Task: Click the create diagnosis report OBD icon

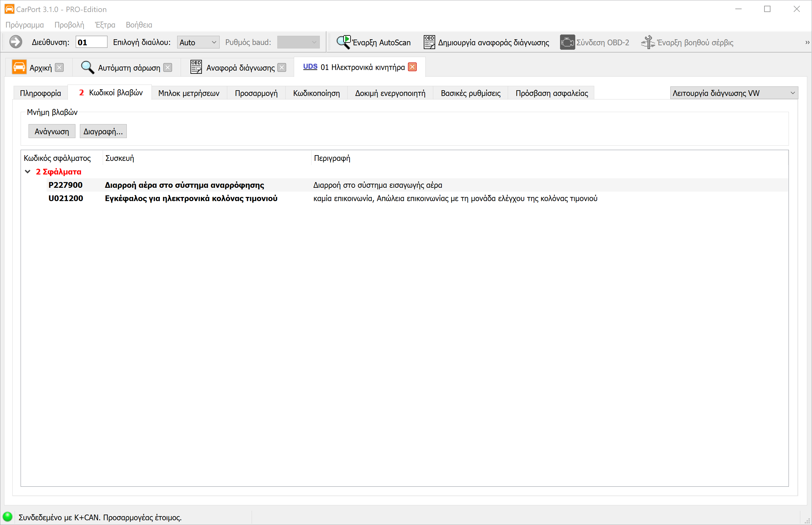Action: [429, 42]
